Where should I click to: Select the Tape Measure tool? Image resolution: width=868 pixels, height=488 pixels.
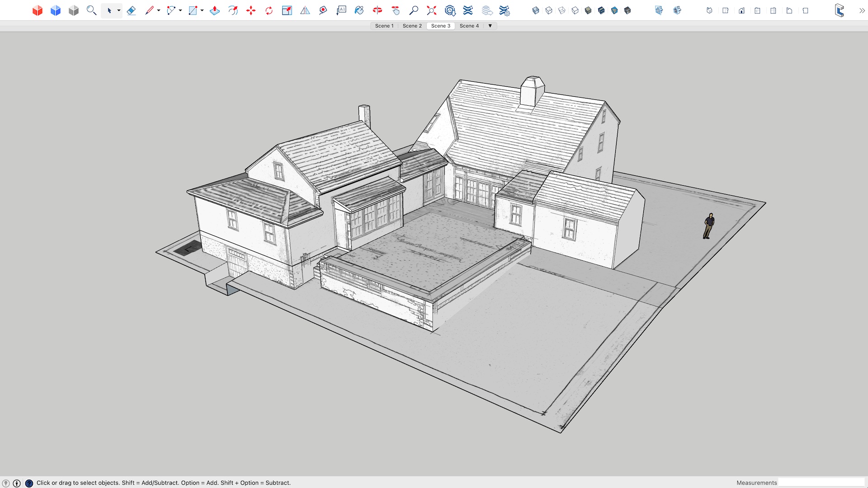pos(323,10)
